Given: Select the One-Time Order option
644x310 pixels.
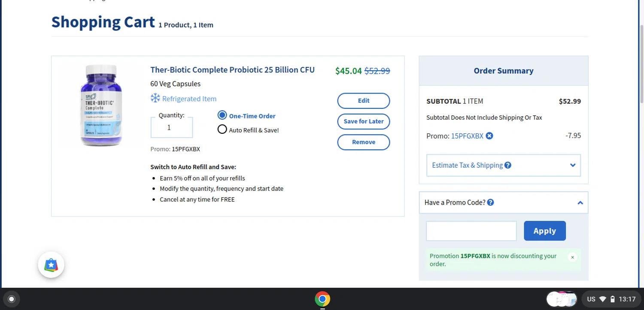Looking at the screenshot, I should (x=222, y=115).
